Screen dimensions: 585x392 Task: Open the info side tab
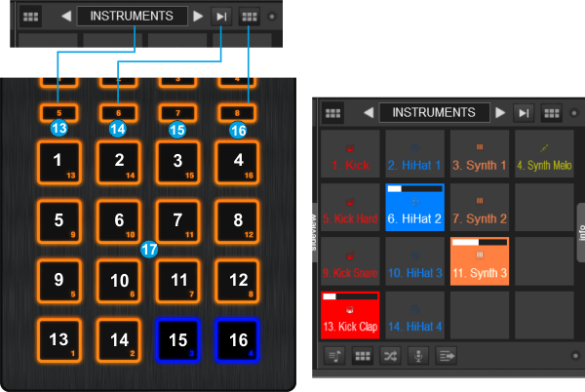(x=580, y=234)
